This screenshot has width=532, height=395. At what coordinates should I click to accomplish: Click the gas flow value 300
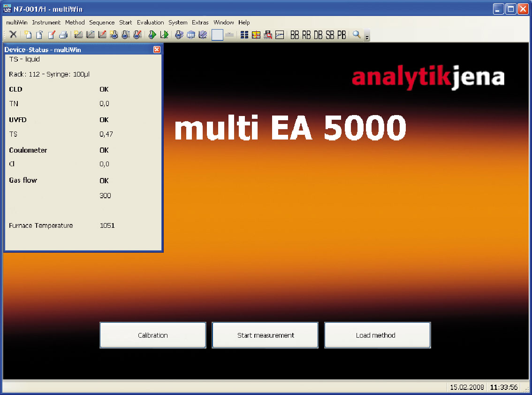click(105, 196)
